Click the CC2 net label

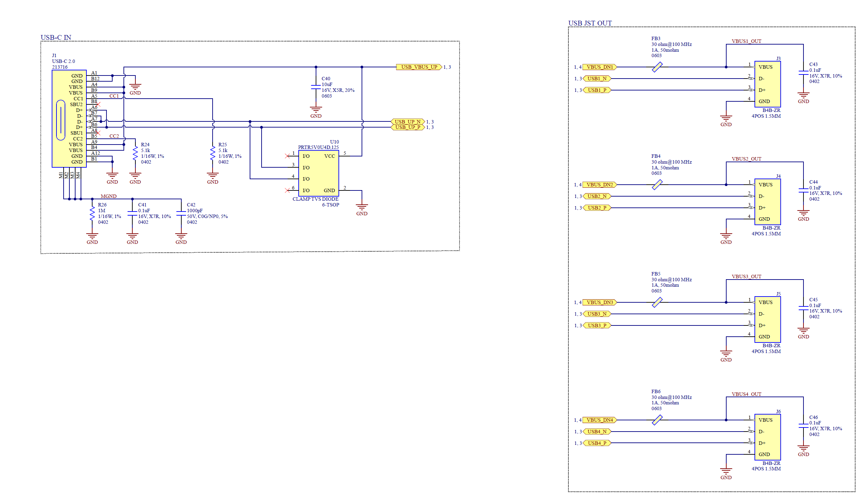[114, 136]
